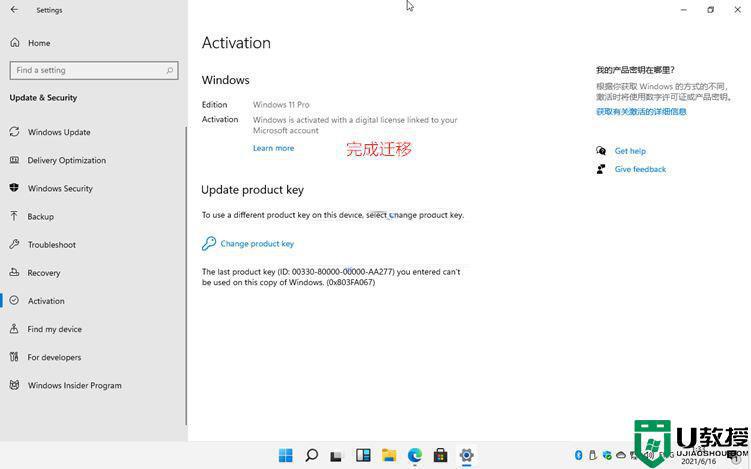Select Activation in the sidebar
Screen dimensions: 751x469
click(46, 301)
